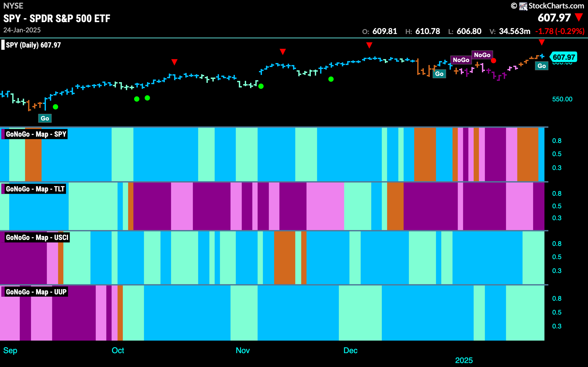
Task: Click the red triangle above November high
Action: [283, 51]
